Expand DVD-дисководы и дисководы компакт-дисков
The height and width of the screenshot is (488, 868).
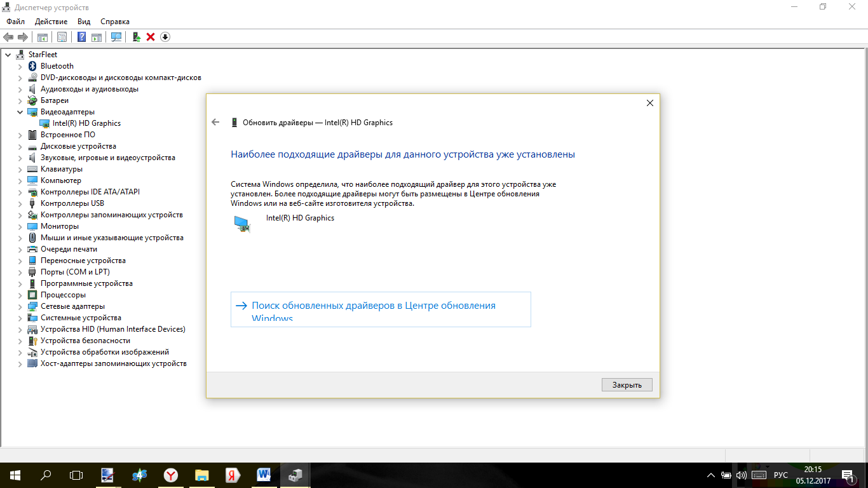click(20, 78)
